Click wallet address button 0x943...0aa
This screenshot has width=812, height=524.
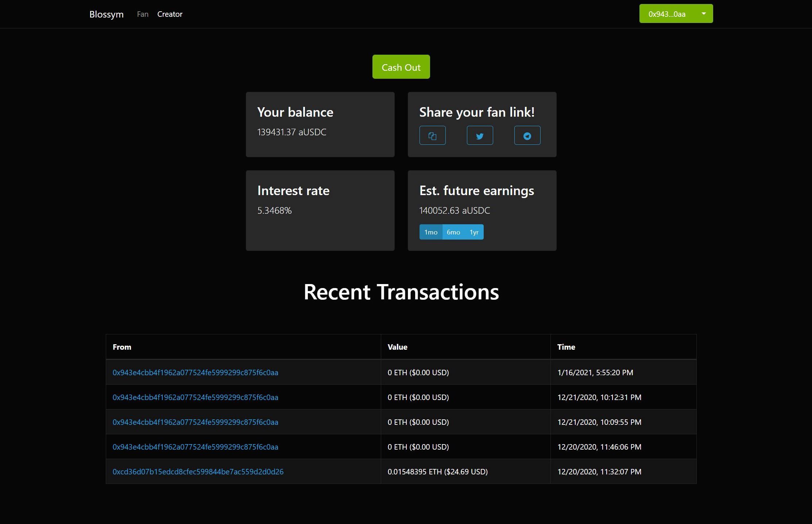coord(667,14)
